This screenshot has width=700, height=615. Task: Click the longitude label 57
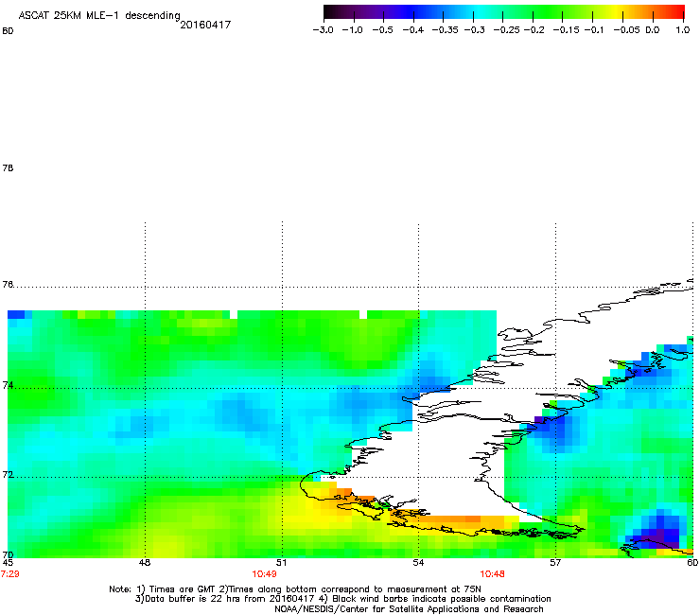(555, 563)
